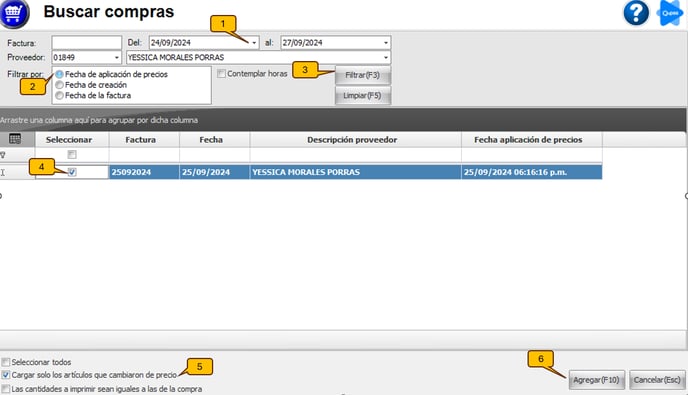This screenshot has height=395, width=688.
Task: Click the Factura input field
Action: coord(86,43)
